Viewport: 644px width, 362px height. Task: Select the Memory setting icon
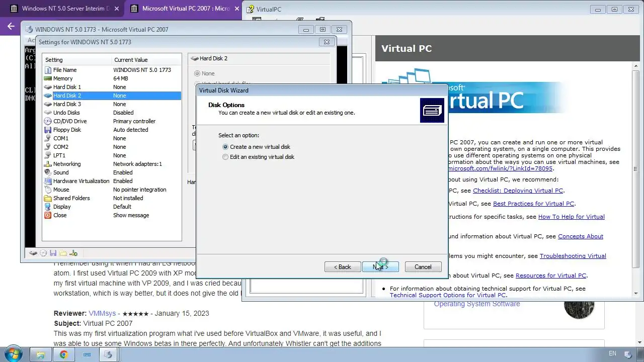coord(48,78)
